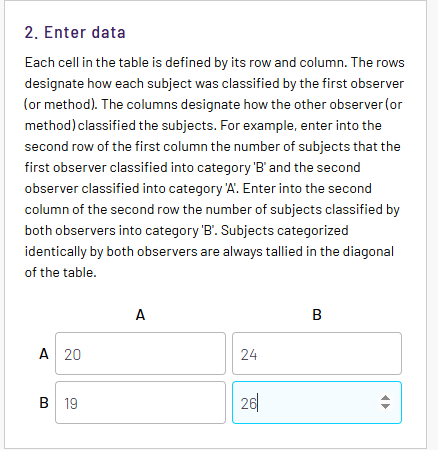The width and height of the screenshot is (438, 450).
Task: Select the row A, column B cell containing 24
Action: 317,354
